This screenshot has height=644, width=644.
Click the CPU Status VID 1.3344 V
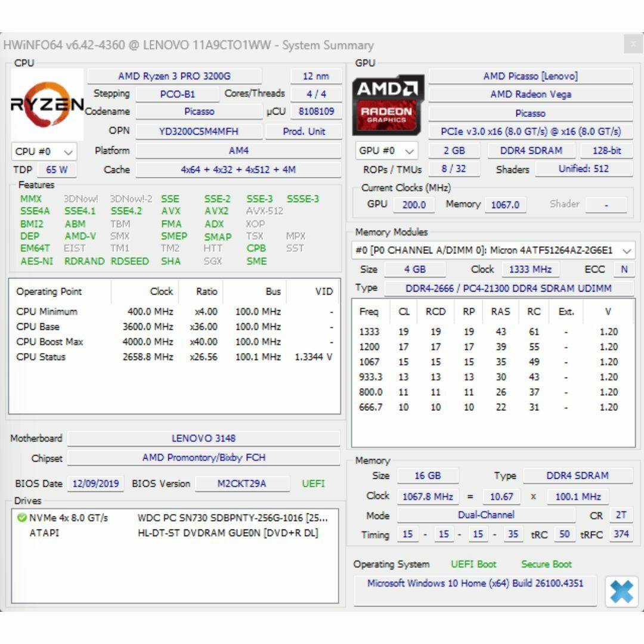point(314,357)
